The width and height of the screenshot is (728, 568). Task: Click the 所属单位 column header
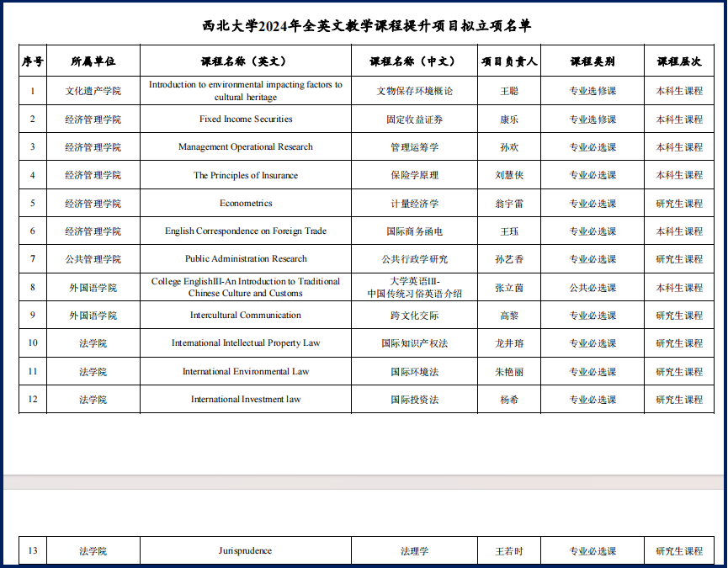93,61
